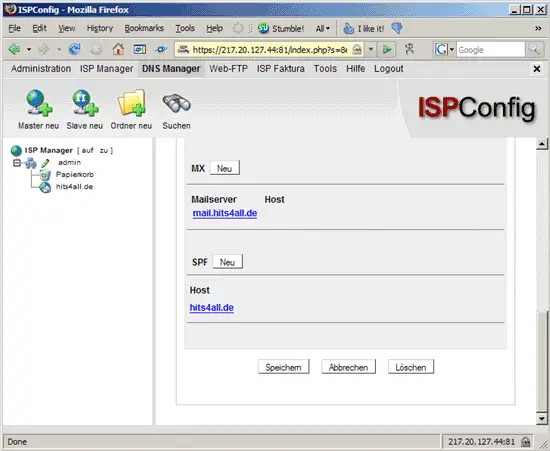Viewport: 550px width, 451px height.
Task: Switch to Administration tab
Action: [41, 69]
